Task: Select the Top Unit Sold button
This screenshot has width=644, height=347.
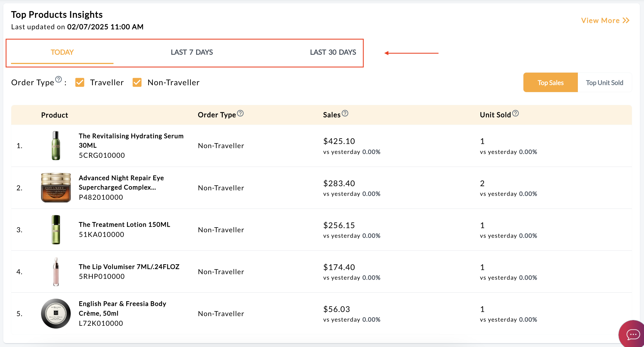Action: point(605,82)
